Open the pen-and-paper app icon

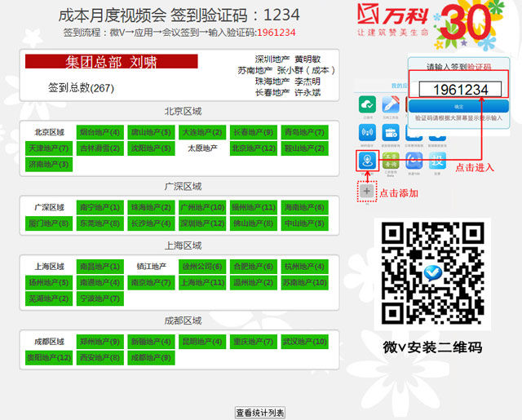[x=391, y=105]
